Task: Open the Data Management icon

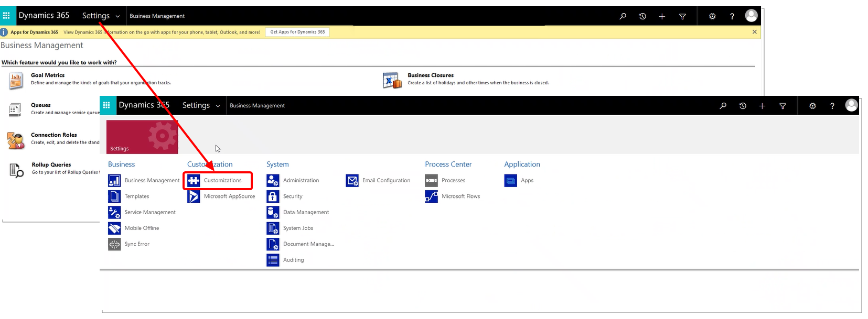Action: [x=273, y=212]
